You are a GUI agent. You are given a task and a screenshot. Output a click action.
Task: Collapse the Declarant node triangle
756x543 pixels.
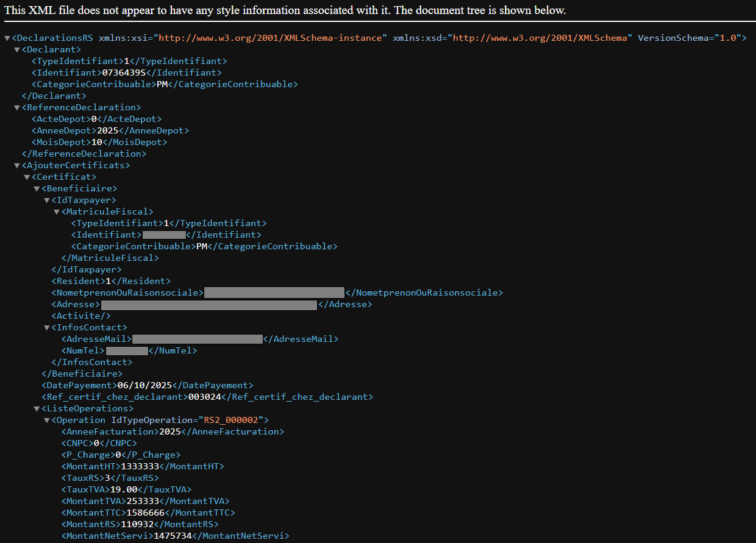coord(16,50)
